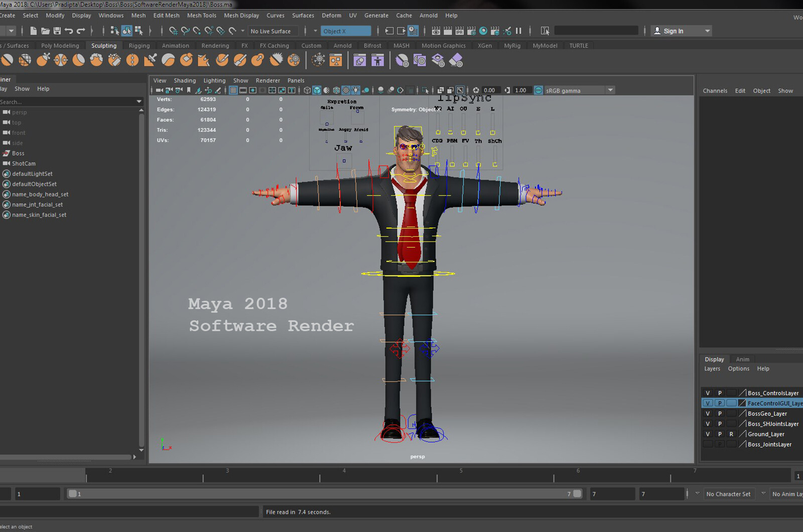Open the sRGB gamma dropdown
803x532 pixels.
tap(610, 90)
